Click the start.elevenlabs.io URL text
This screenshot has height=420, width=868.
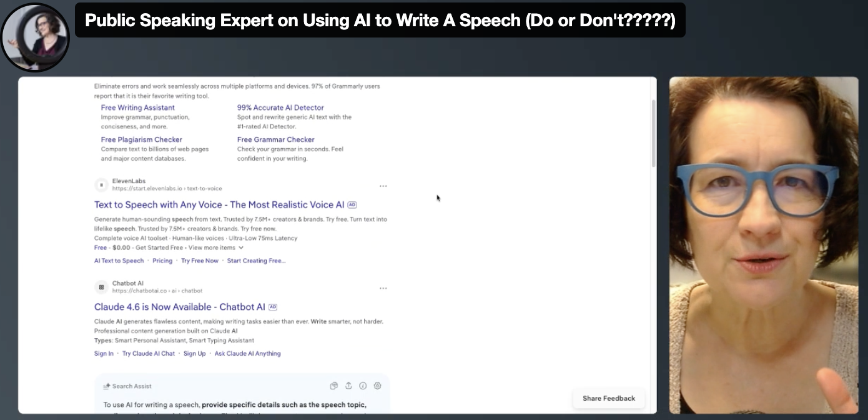click(167, 188)
